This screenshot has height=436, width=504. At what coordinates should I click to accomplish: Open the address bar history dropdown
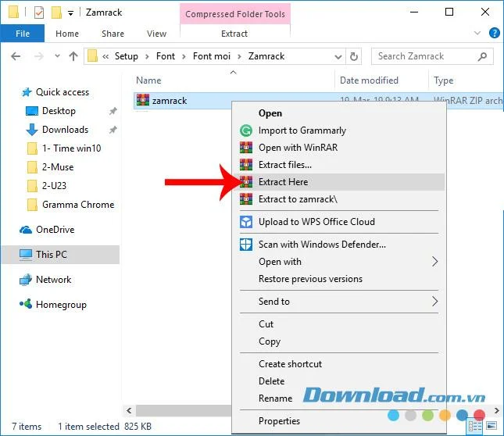click(x=338, y=56)
